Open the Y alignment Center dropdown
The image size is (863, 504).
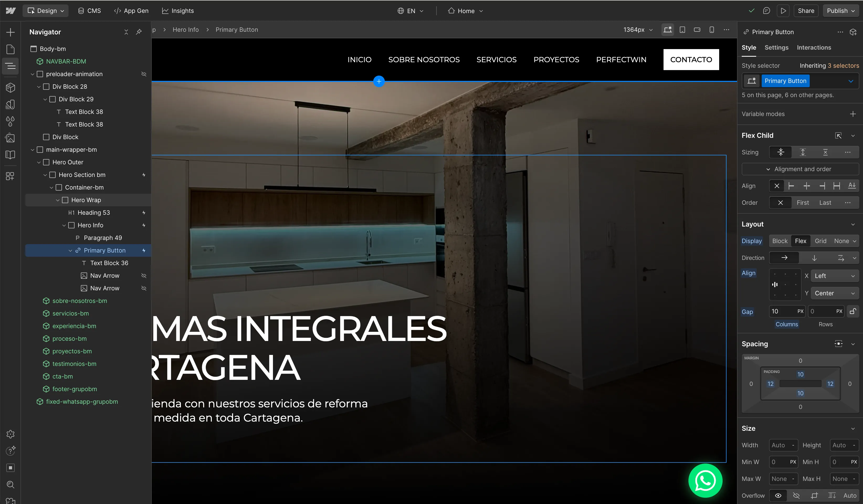[834, 293]
